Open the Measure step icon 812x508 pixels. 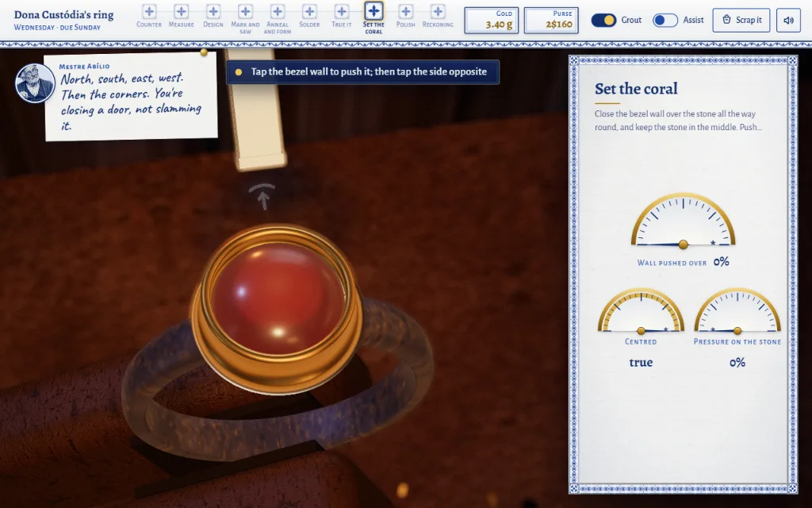click(182, 11)
